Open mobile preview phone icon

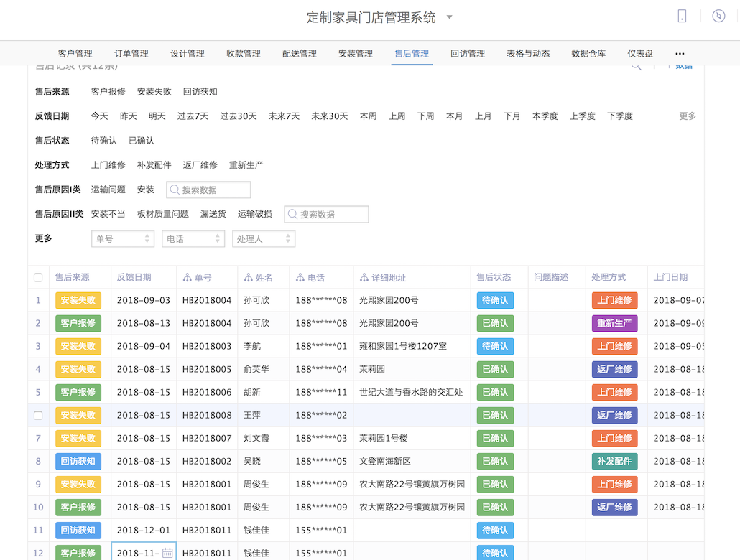682,16
